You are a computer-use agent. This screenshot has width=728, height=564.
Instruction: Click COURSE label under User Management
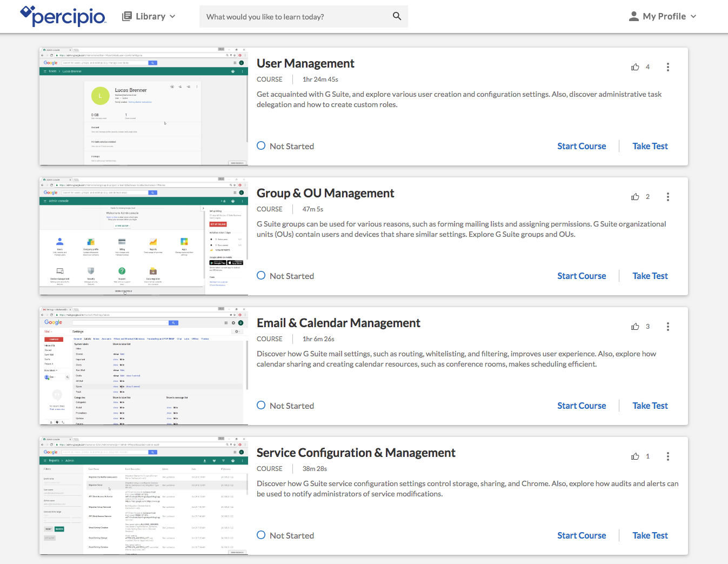point(270,79)
